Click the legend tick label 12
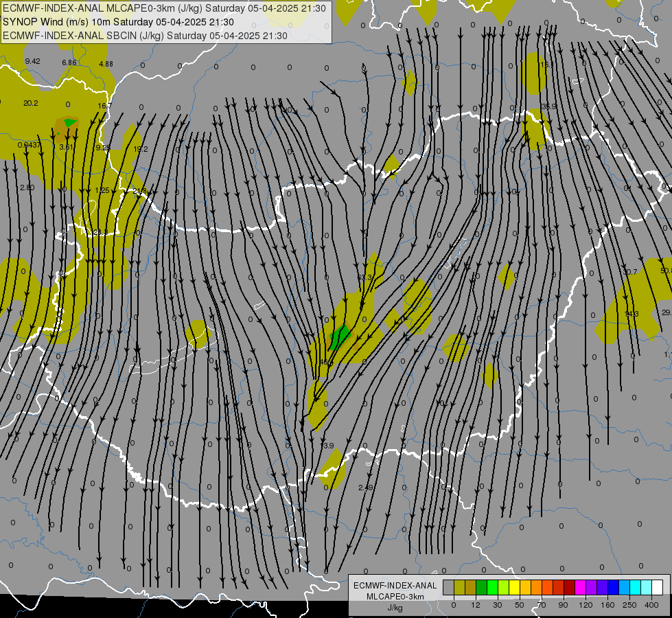Viewport: 672px width, 618px height. click(x=475, y=605)
